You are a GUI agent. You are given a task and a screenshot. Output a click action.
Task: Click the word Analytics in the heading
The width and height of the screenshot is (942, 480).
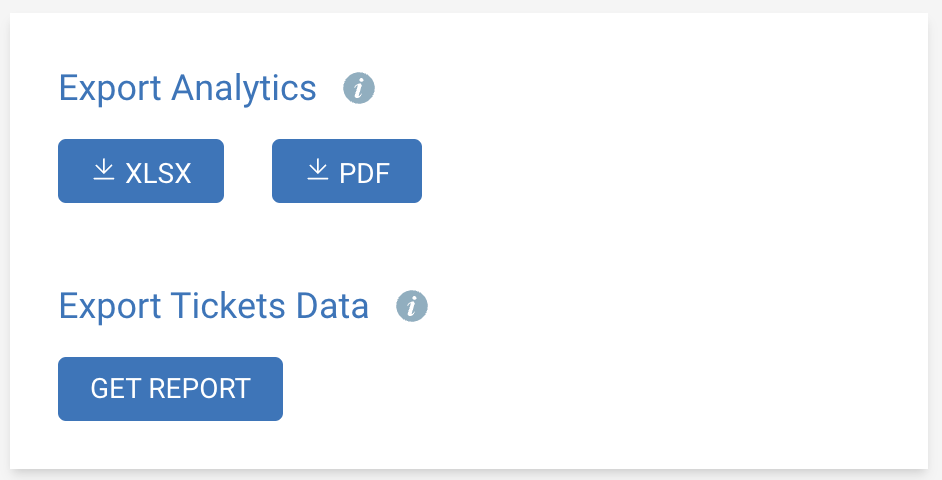(244, 88)
